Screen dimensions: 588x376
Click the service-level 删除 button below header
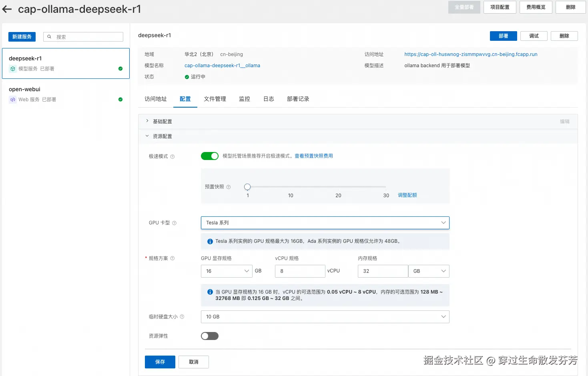coord(564,36)
